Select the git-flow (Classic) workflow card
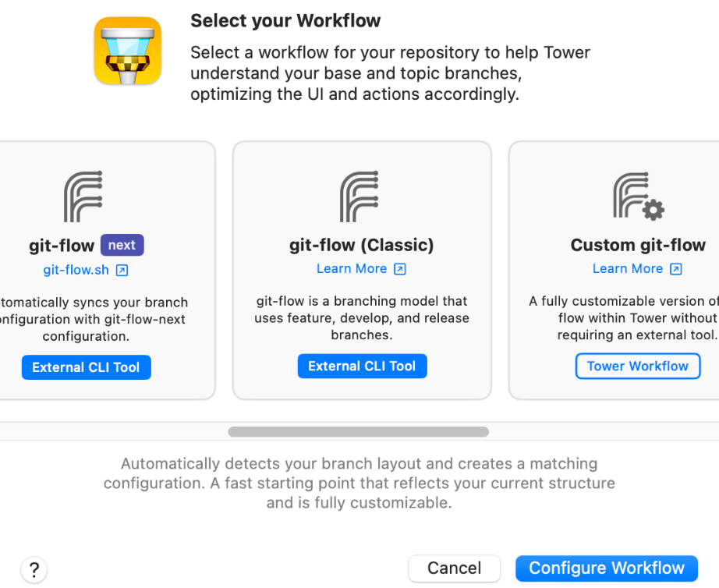 click(x=361, y=320)
